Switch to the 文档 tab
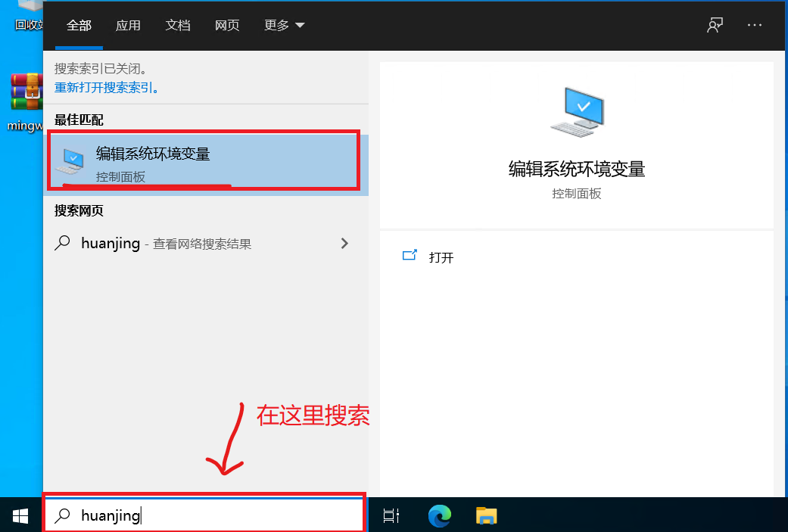 pyautogui.click(x=177, y=25)
